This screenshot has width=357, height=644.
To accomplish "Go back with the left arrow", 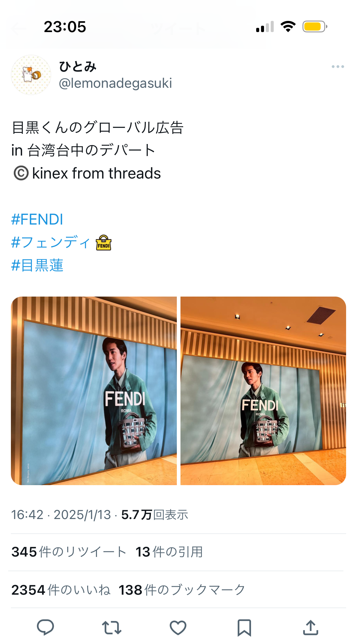I will (x=19, y=29).
